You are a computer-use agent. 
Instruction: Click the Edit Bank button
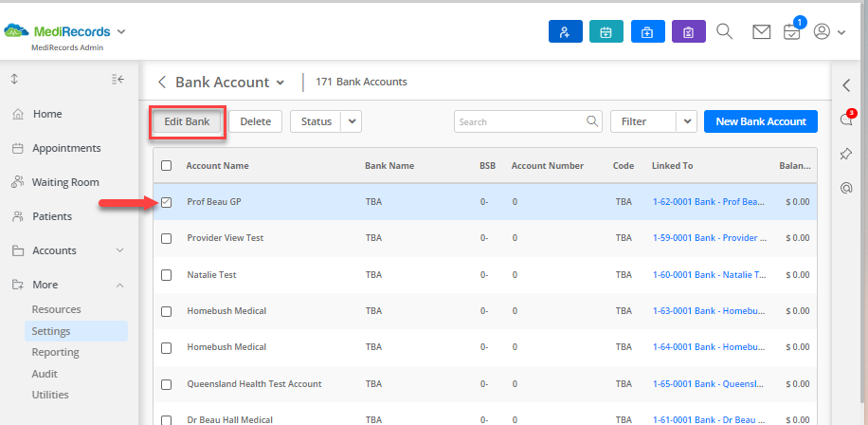click(187, 121)
